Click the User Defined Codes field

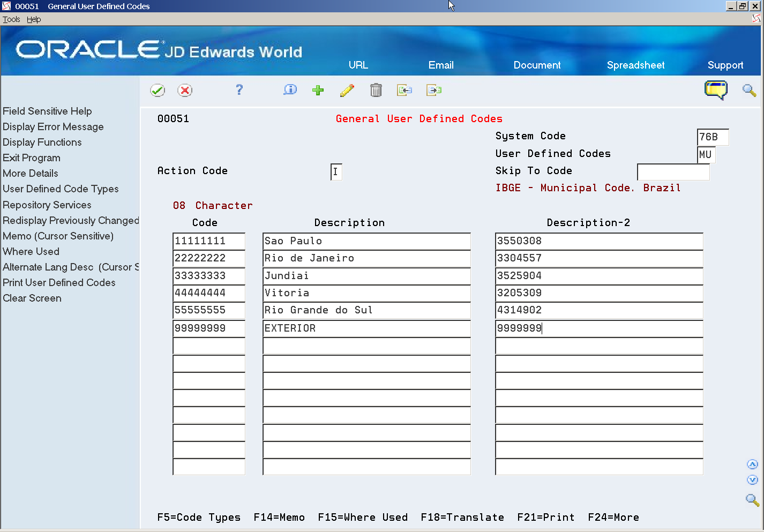click(706, 155)
